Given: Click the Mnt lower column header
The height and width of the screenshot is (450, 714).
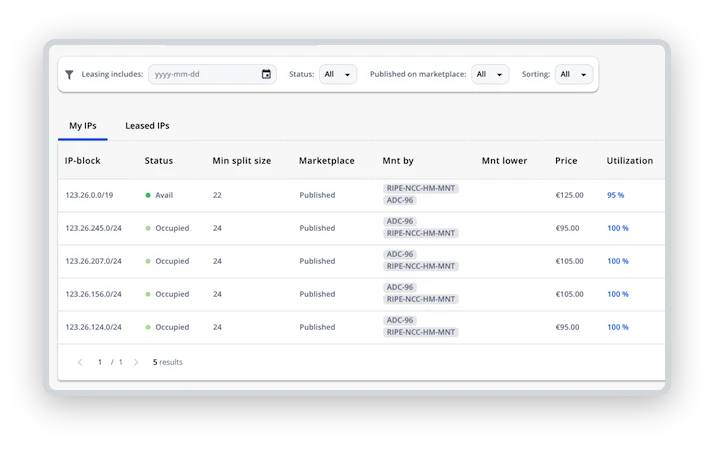Looking at the screenshot, I should tap(504, 161).
